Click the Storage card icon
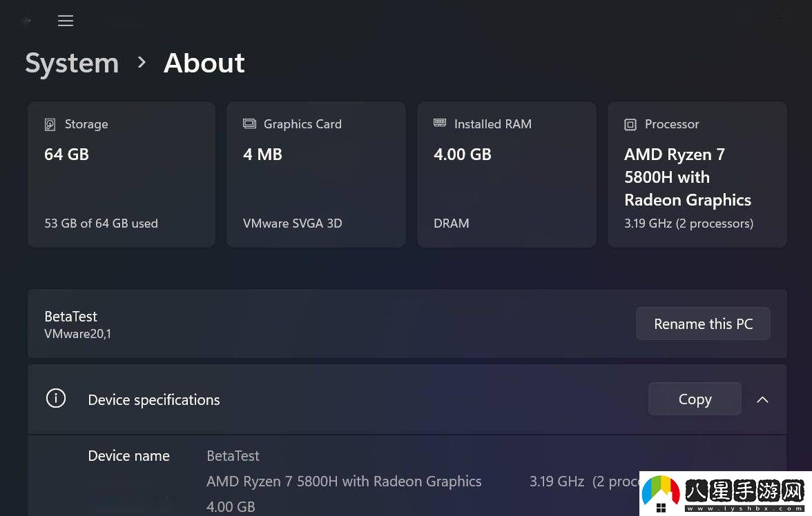Image resolution: width=812 pixels, height=516 pixels. (x=50, y=124)
